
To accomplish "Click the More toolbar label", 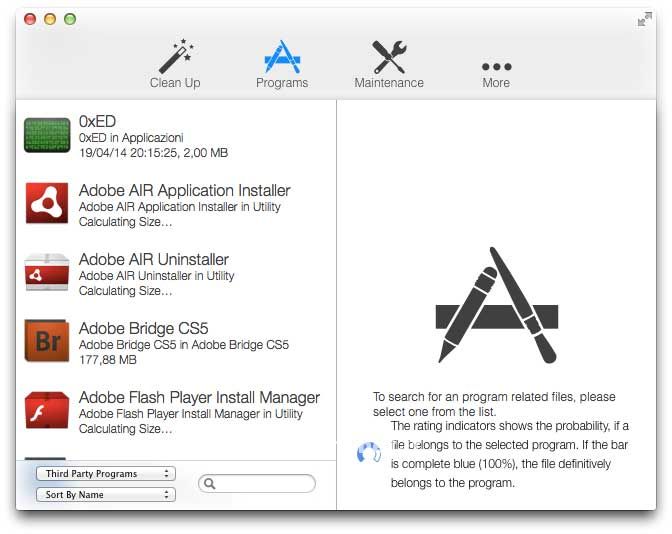I will click(x=496, y=83).
